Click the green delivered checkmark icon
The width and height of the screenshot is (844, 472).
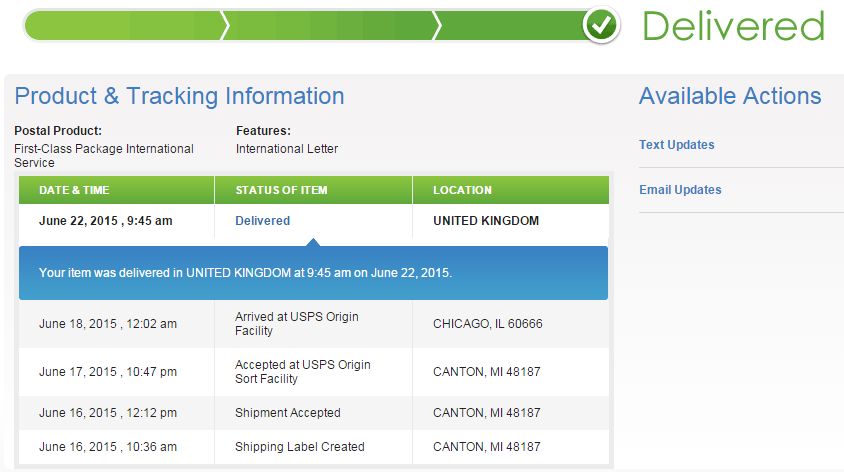[x=601, y=26]
